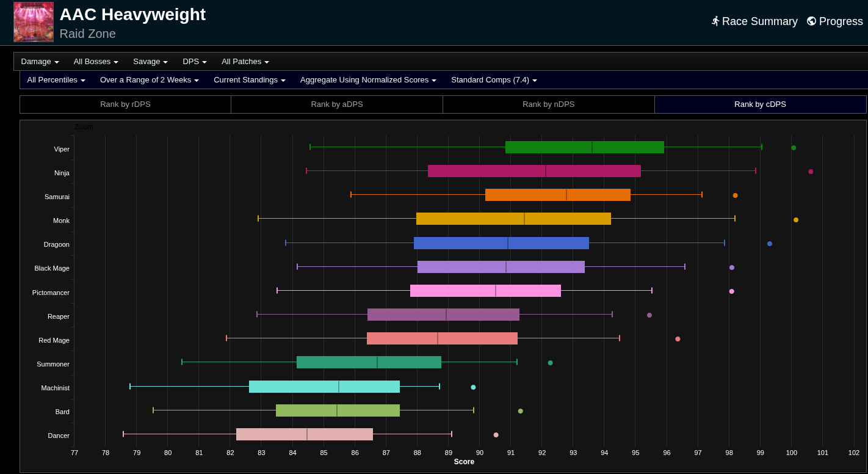This screenshot has width=868, height=474.
Task: Click the Ninja job label
Action: (x=62, y=173)
